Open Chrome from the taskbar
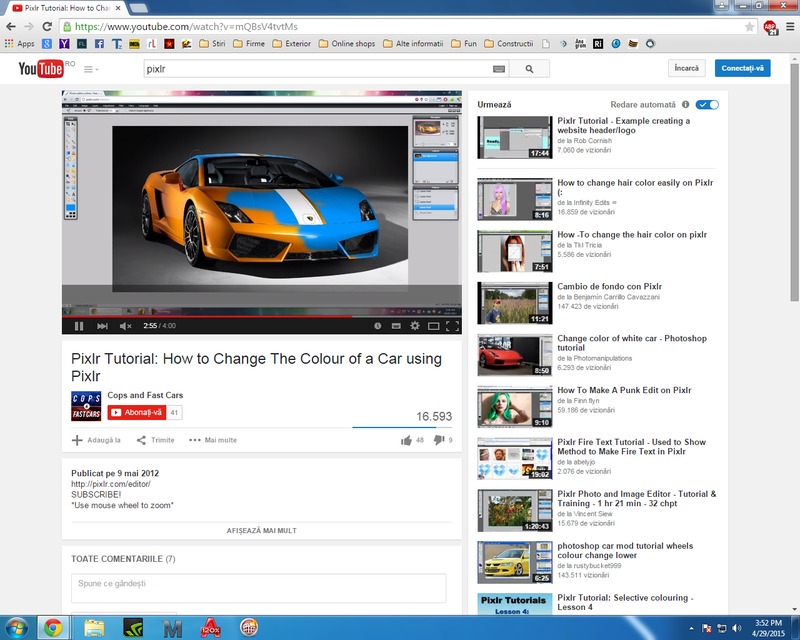Image resolution: width=800 pixels, height=640 pixels. [x=53, y=628]
